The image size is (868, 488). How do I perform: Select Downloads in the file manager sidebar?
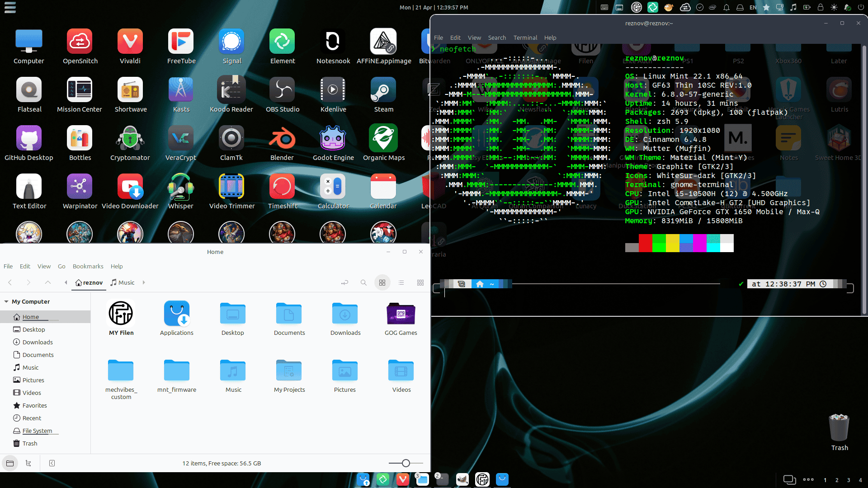click(45, 342)
